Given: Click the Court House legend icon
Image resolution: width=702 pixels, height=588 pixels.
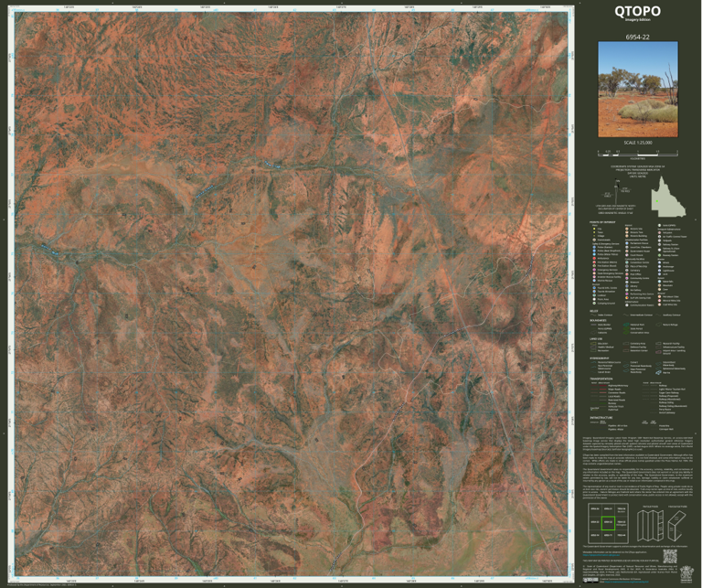Looking at the screenshot, I should (627, 255).
